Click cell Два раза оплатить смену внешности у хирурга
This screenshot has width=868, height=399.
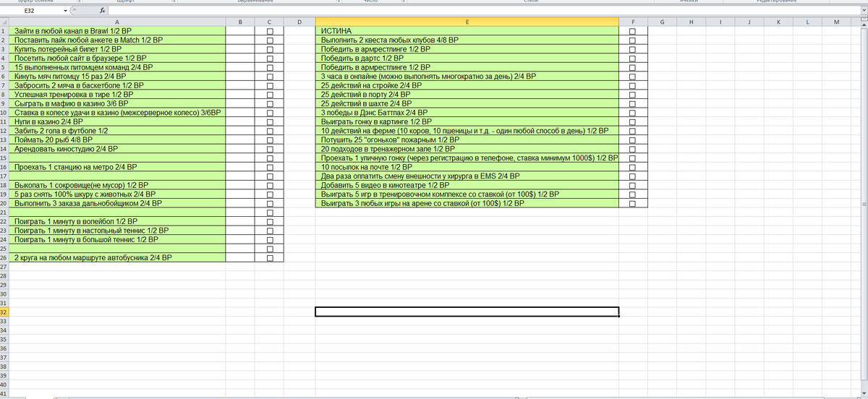(x=467, y=176)
